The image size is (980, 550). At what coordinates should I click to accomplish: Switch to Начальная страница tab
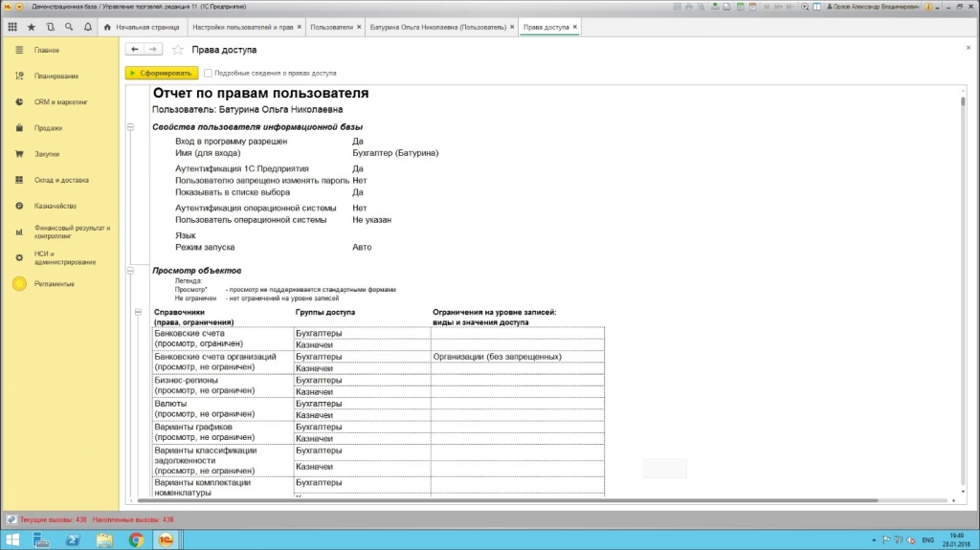click(x=142, y=27)
